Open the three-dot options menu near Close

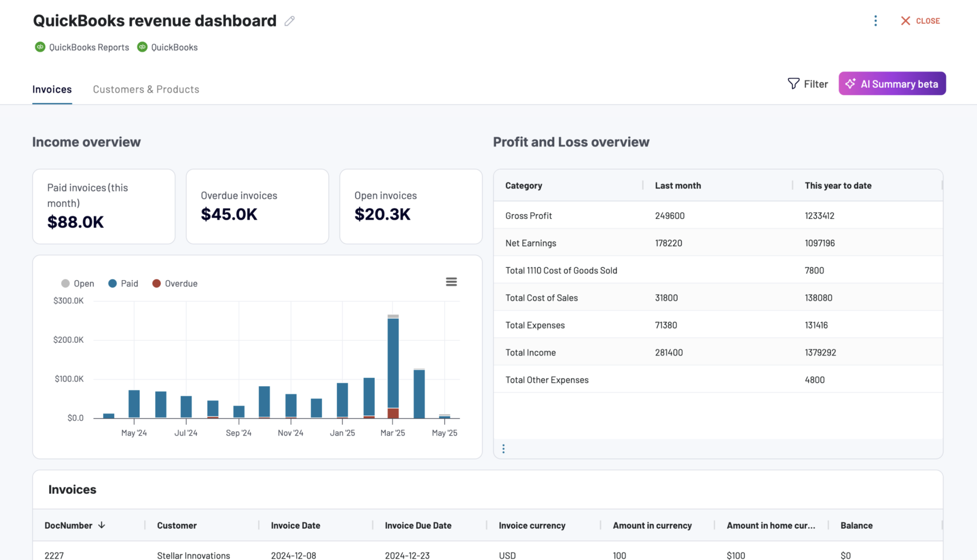(875, 21)
